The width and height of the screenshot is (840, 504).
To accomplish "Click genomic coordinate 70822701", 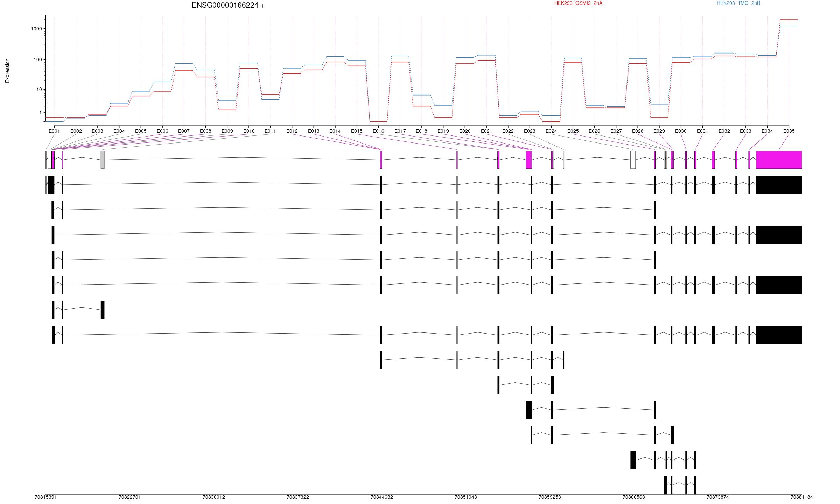I will (130, 497).
